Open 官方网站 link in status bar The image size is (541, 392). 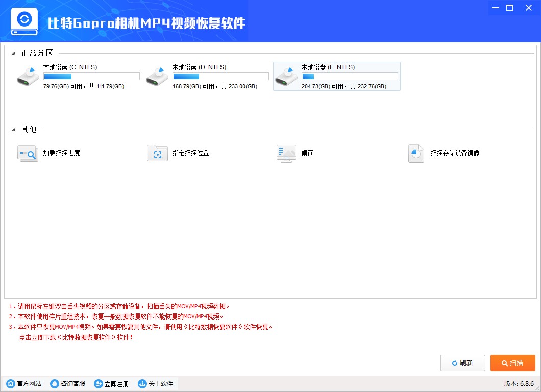[29, 384]
